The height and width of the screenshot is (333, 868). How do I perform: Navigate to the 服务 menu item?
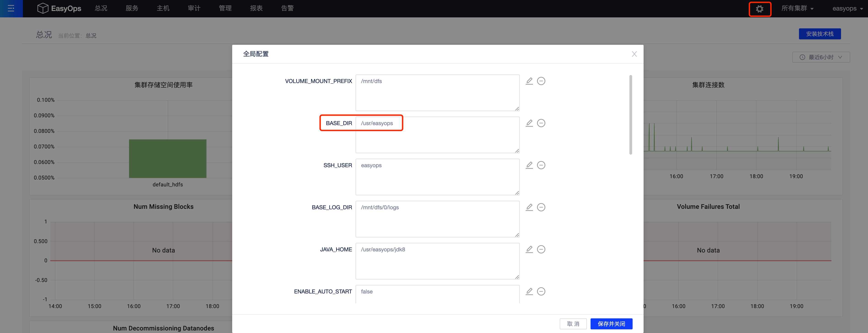coord(132,8)
